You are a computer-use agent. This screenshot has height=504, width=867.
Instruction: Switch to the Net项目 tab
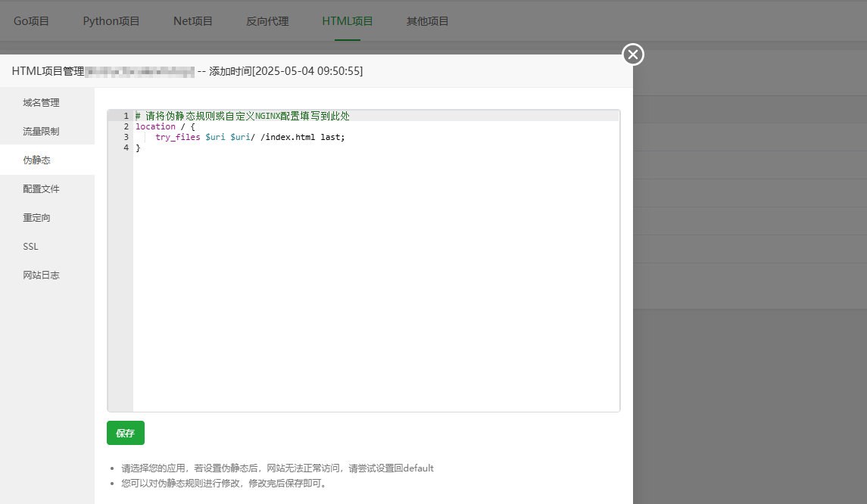[x=193, y=21]
